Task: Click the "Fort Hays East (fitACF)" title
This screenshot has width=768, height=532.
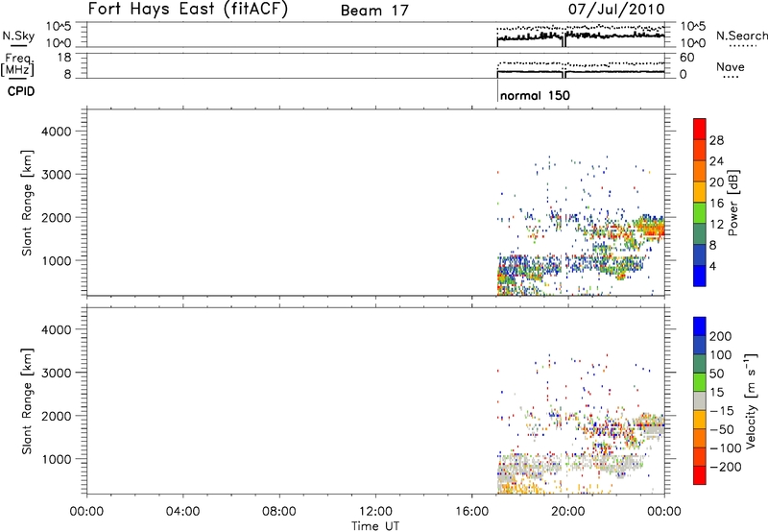Action: point(188,10)
